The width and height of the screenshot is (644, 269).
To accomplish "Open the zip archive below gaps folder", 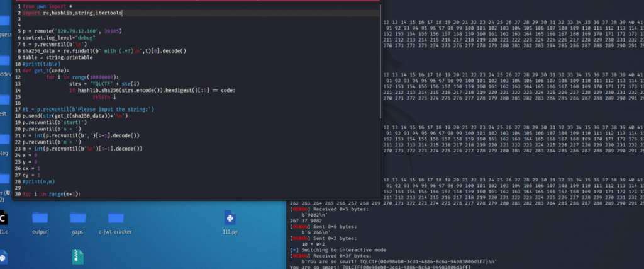I will (77, 256).
